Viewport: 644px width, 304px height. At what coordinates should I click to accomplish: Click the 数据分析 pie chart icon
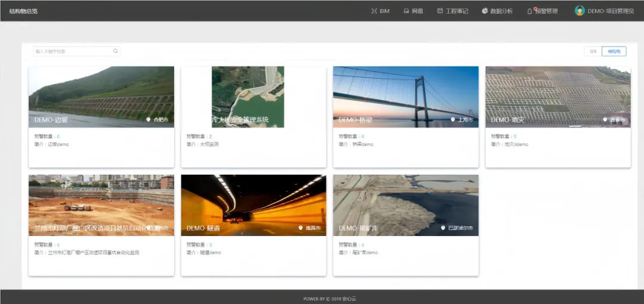tap(485, 11)
